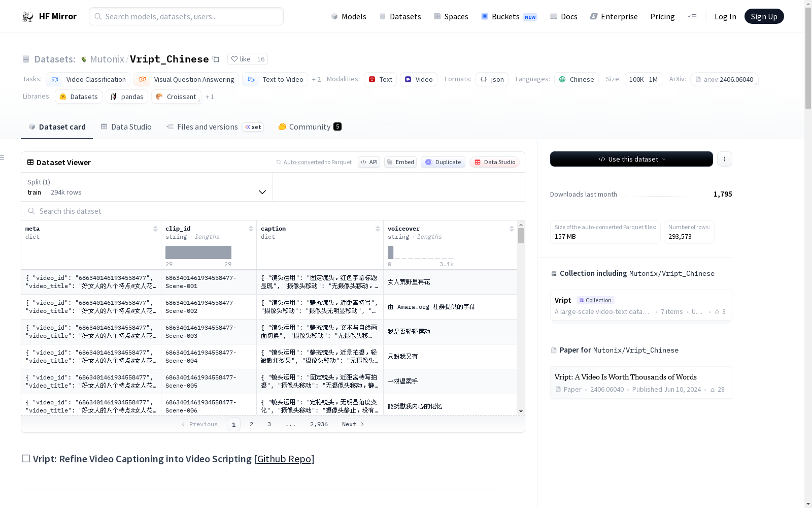Duplicate the dataset viewer
Viewport: 812px width, 508px height.
pyautogui.click(x=443, y=162)
